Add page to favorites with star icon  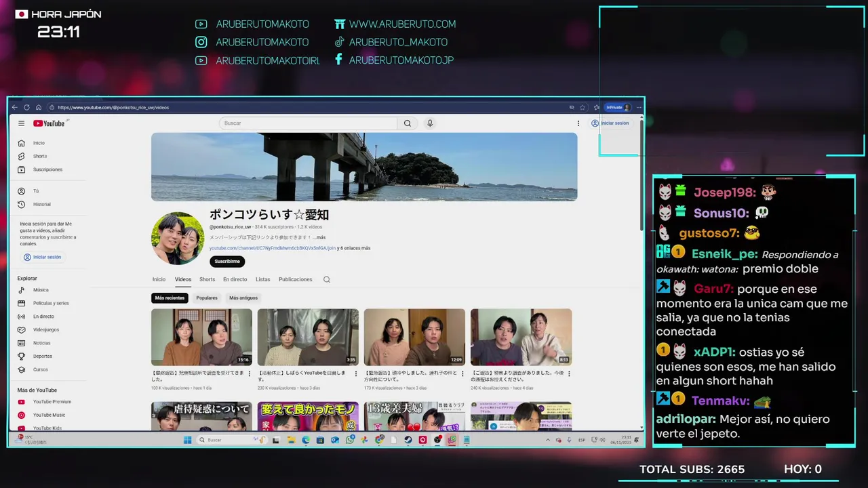[x=583, y=107]
